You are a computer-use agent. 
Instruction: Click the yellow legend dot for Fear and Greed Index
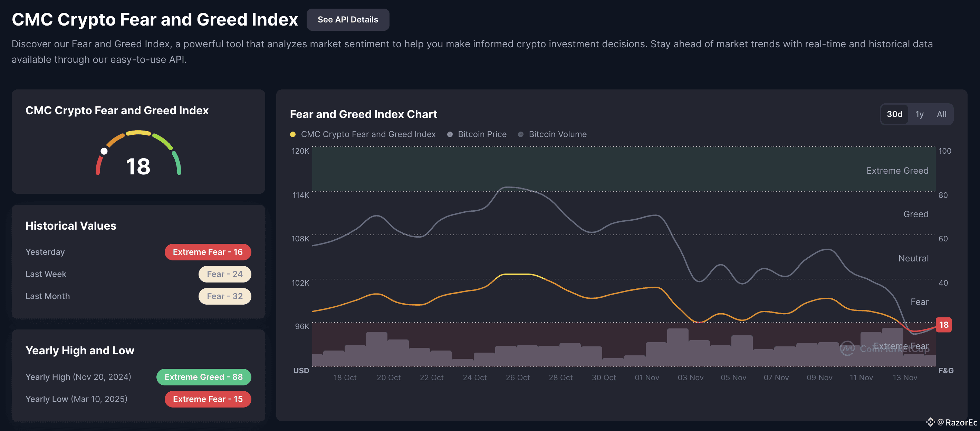pyautogui.click(x=292, y=134)
